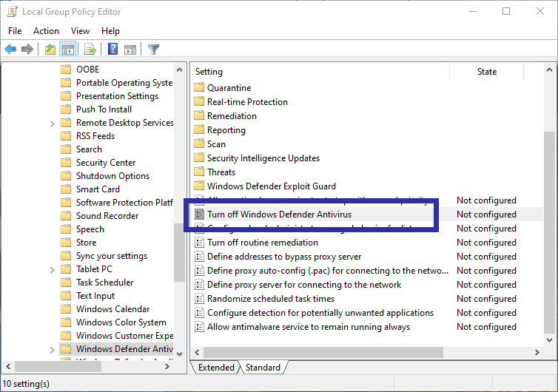Select the Sound Recorder tree folder
558x392 pixels.
point(107,215)
